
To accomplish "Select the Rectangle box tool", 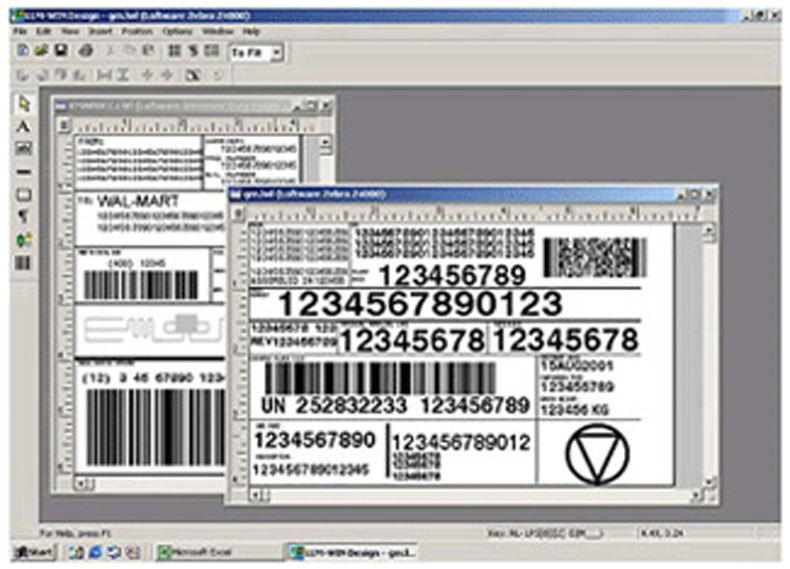I will pos(24,194).
